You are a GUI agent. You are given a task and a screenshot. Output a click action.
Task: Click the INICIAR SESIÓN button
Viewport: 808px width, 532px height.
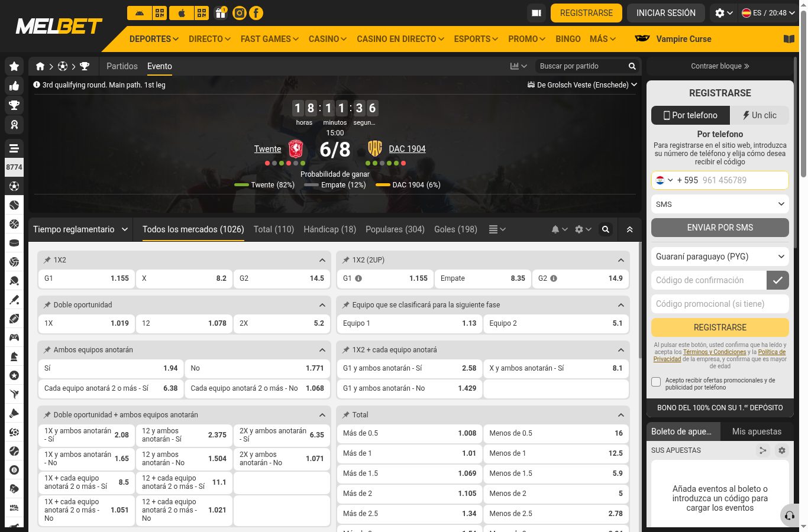[665, 13]
